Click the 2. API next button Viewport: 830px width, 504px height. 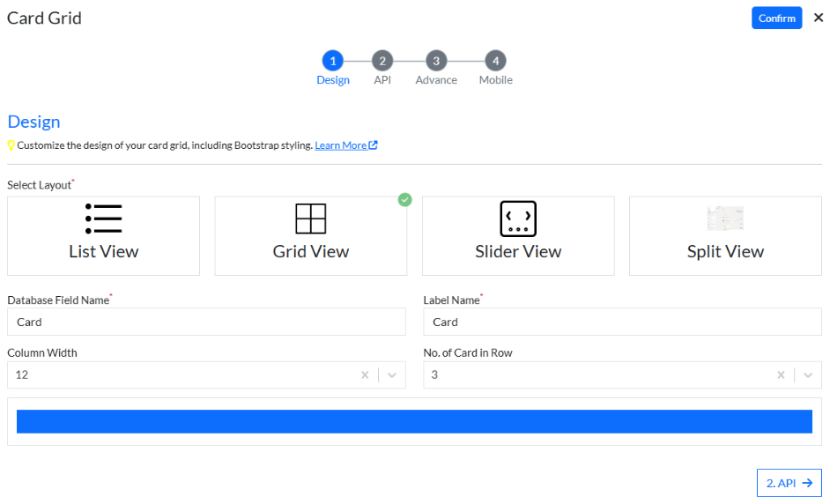click(789, 483)
